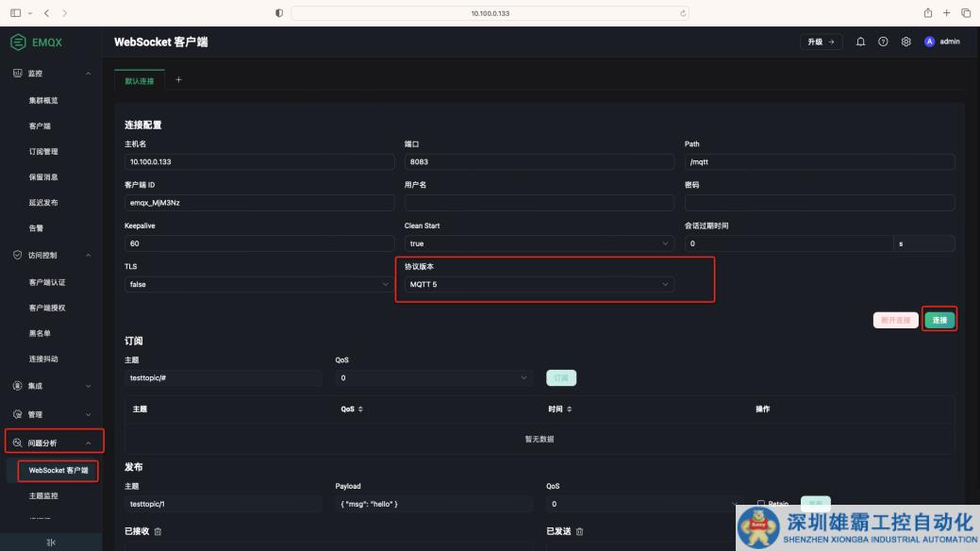Image resolution: width=980 pixels, height=551 pixels.
Task: Click the green 连接 button
Action: pos(939,320)
